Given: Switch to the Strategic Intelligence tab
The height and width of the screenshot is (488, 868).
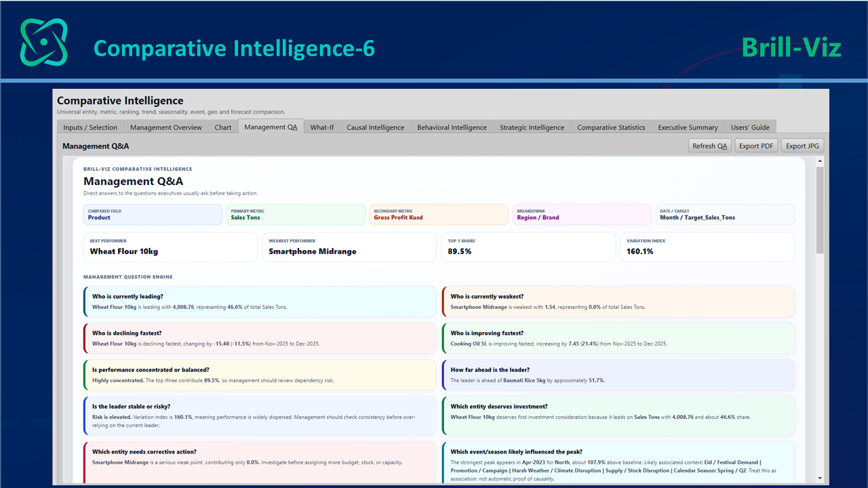Looking at the screenshot, I should coord(532,127).
